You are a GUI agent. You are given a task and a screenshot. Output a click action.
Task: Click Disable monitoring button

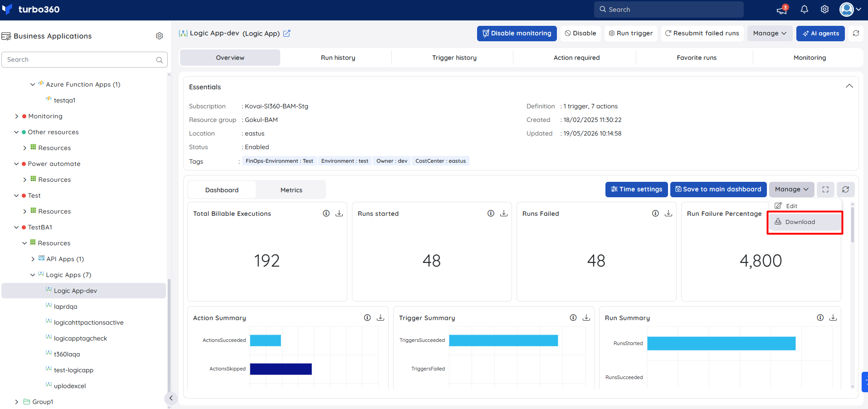coord(517,34)
